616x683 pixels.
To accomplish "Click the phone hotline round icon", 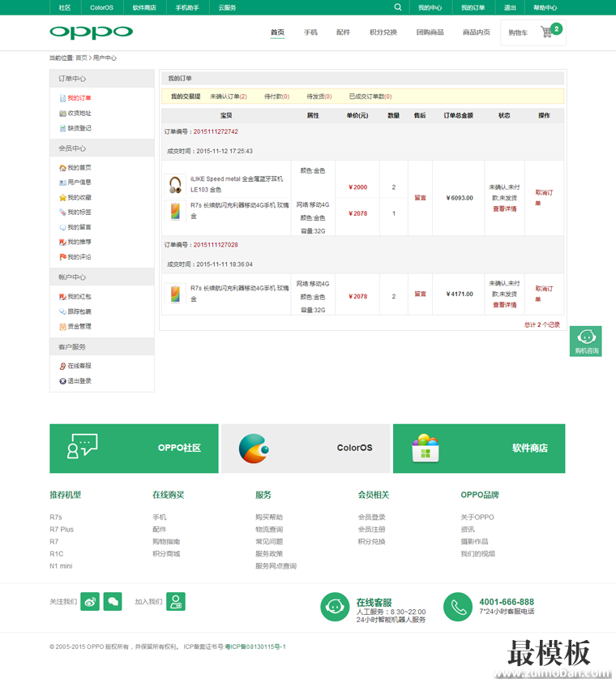I will (458, 607).
